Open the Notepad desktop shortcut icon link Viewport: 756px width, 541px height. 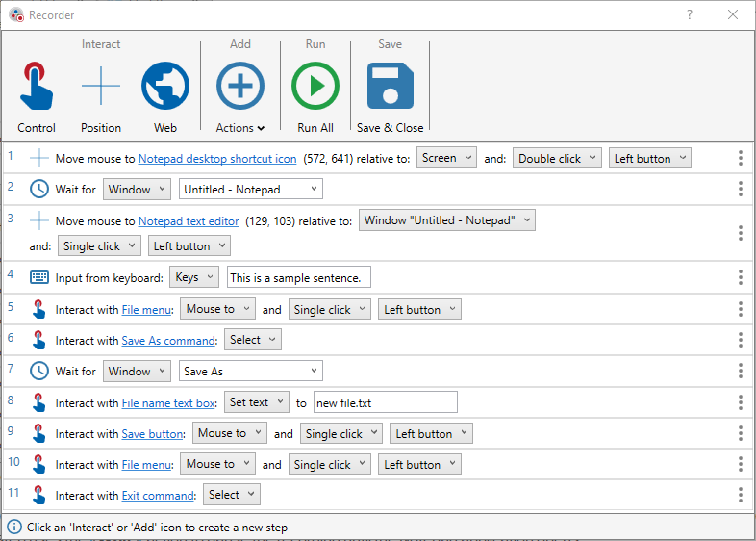coord(217,159)
